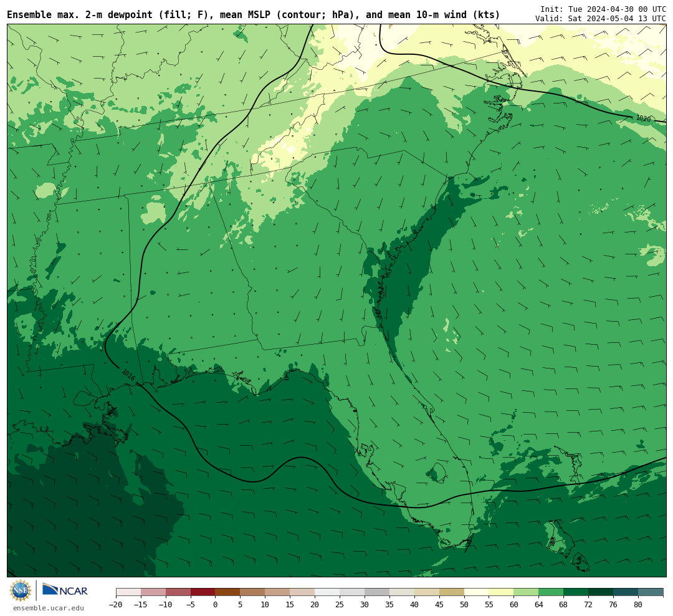Screen dimensions: 673x616
Task: Click the 20 to 25 color swatch
Action: tap(327, 592)
